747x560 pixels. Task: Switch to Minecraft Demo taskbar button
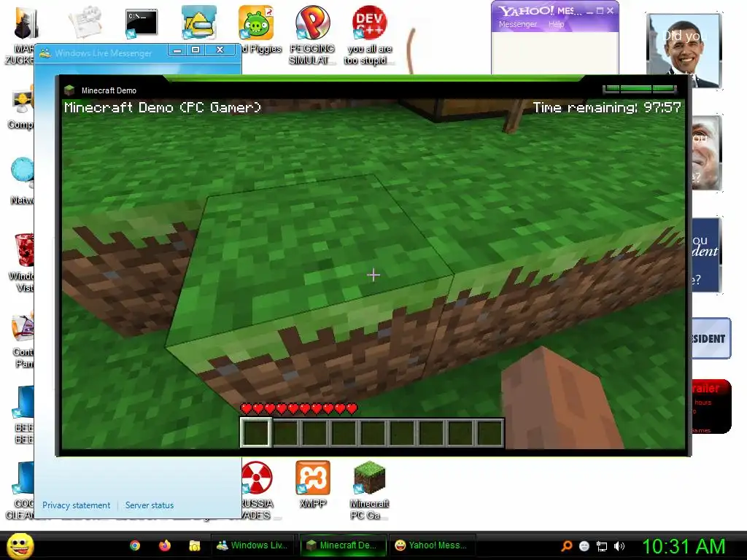pyautogui.click(x=341, y=545)
